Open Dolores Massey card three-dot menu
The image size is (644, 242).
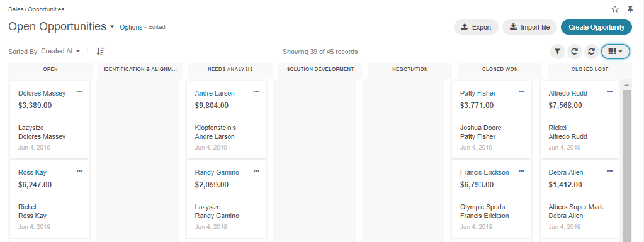pos(79,92)
